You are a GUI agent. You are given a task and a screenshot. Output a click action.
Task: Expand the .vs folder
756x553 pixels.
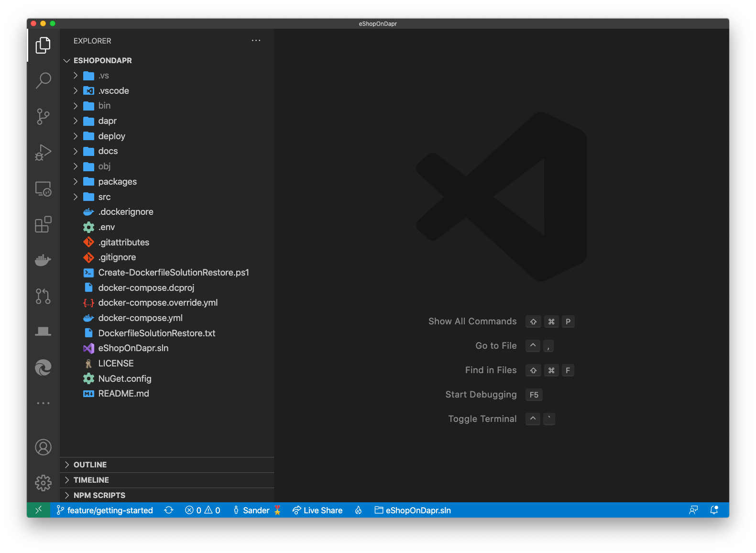click(x=167, y=76)
